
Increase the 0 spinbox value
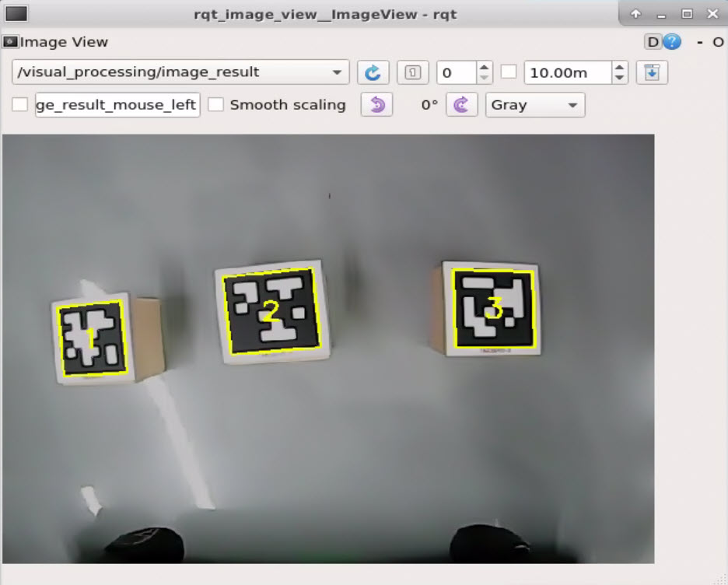click(x=485, y=68)
